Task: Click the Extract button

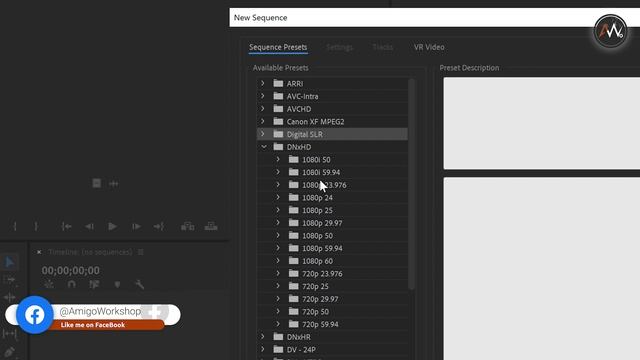Action: [x=211, y=226]
